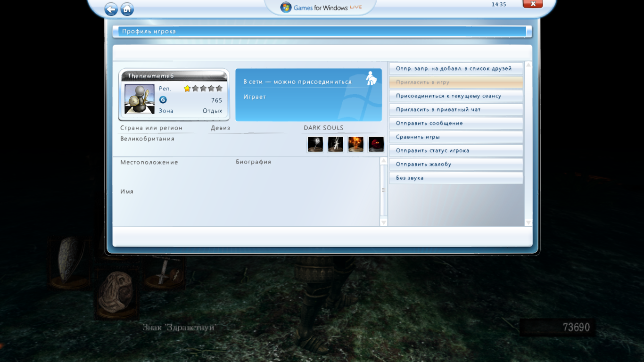Image resolution: width=644 pixels, height=362 pixels.
Task: Click the Отдых zone value
Action: tap(212, 111)
